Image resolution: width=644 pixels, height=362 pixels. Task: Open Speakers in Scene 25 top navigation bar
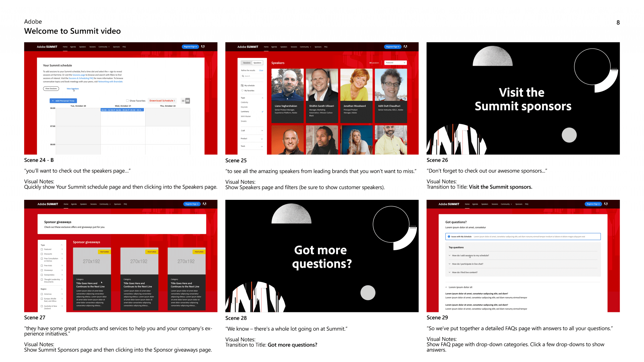(x=284, y=47)
